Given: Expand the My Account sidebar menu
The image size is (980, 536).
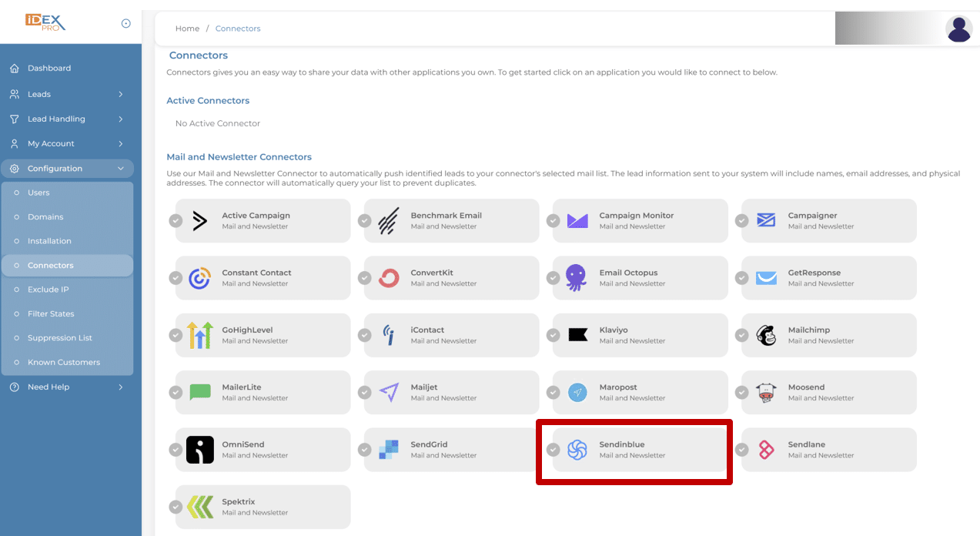Looking at the screenshot, I should click(67, 143).
